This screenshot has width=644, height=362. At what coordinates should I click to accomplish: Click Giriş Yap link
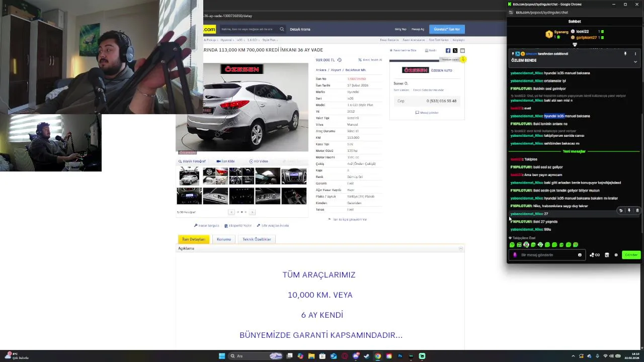pos(400,29)
